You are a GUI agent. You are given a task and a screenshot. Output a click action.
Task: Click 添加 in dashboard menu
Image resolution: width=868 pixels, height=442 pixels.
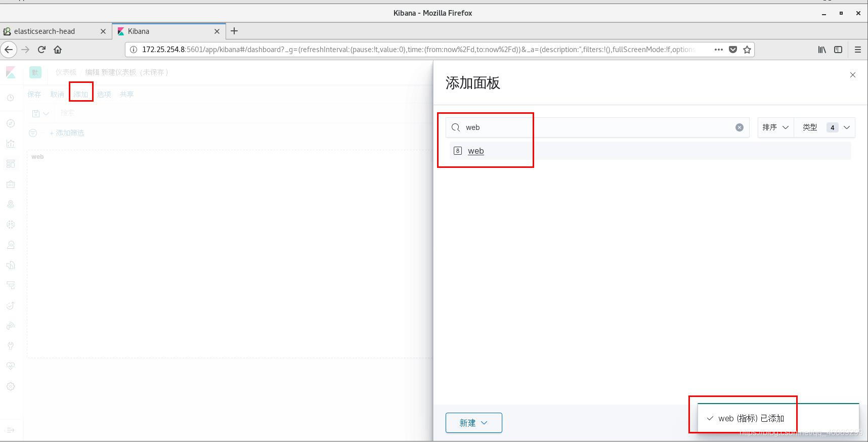coord(80,94)
